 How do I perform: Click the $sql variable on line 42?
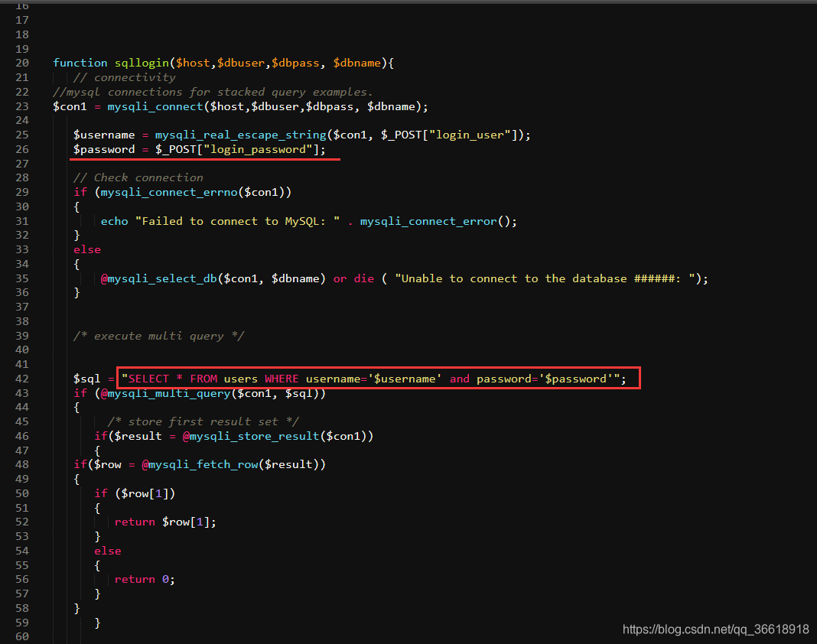coord(87,379)
